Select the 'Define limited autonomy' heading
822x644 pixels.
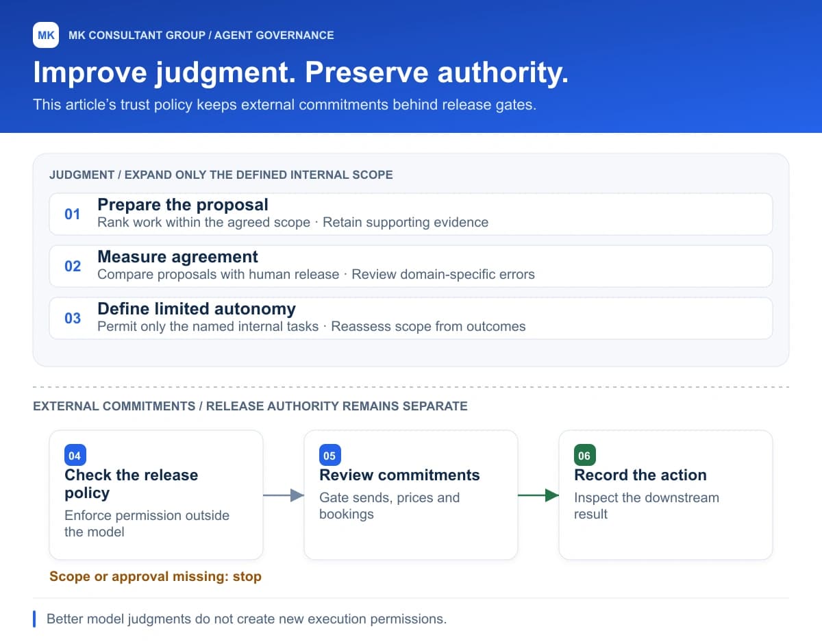[x=197, y=309]
